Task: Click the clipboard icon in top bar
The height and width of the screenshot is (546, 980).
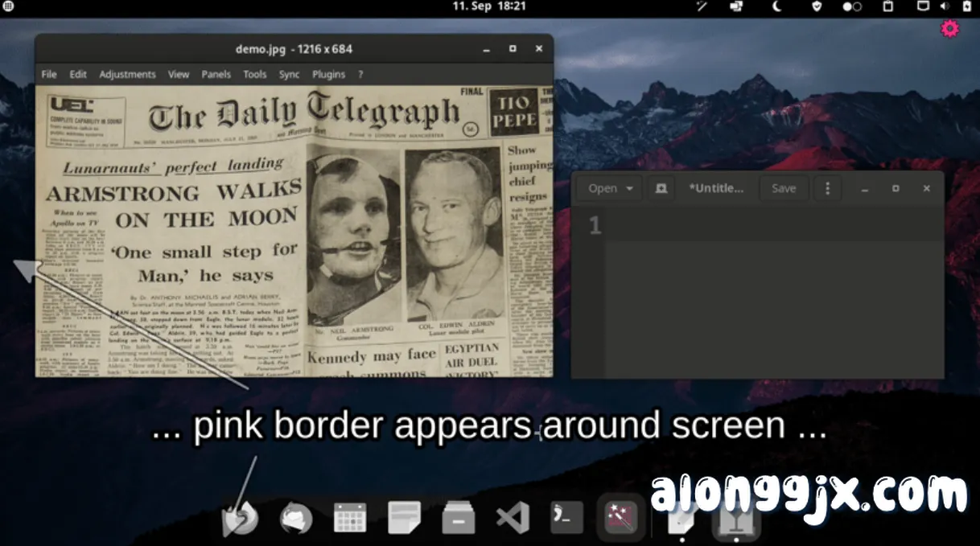Action: [x=888, y=6]
